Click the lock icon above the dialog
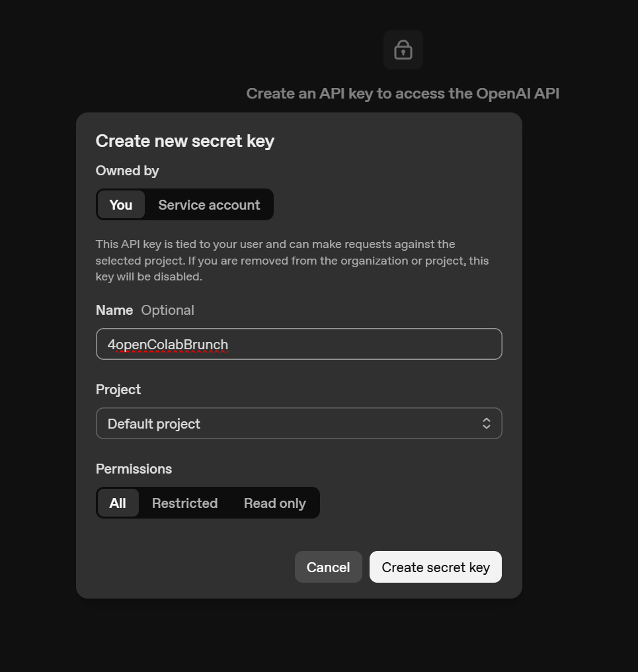Image resolution: width=638 pixels, height=672 pixels. (403, 50)
